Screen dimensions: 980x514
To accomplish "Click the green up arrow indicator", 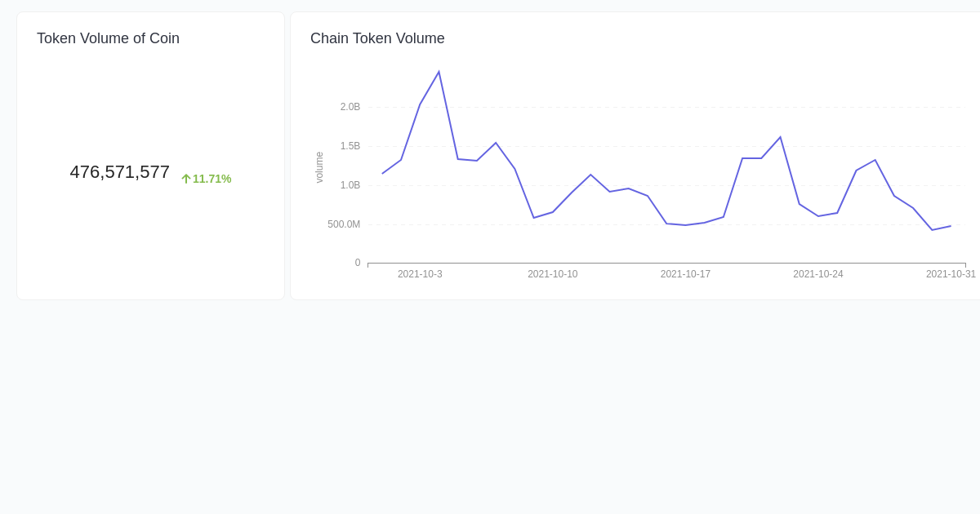I will pos(185,179).
